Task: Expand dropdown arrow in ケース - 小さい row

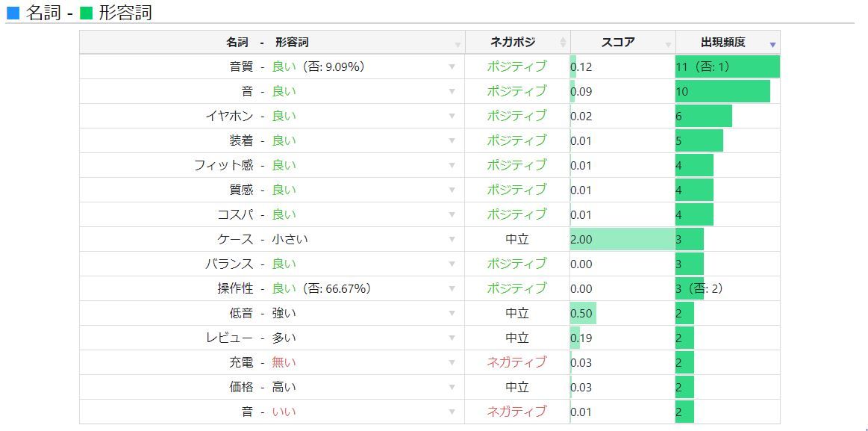Action: (452, 240)
